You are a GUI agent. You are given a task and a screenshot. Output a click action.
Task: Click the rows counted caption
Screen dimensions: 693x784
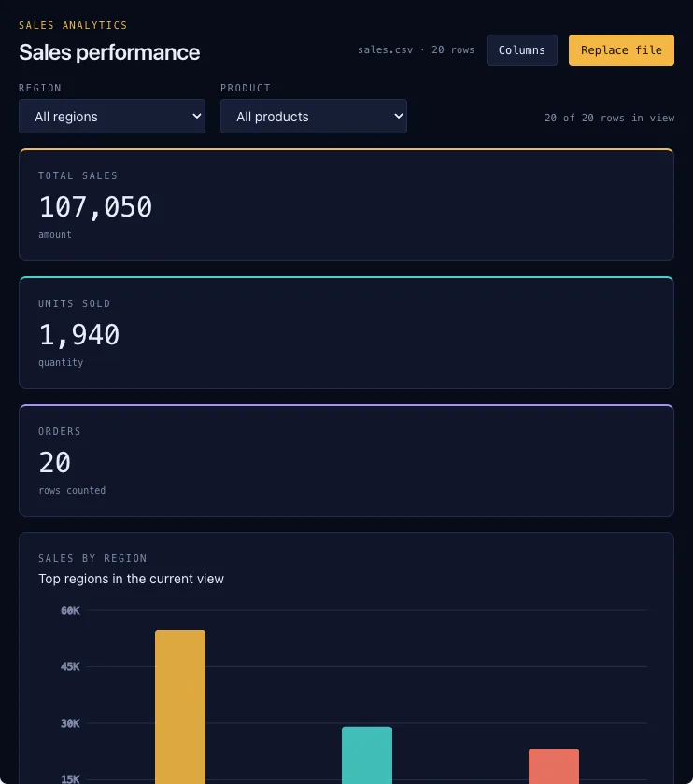pos(72,491)
